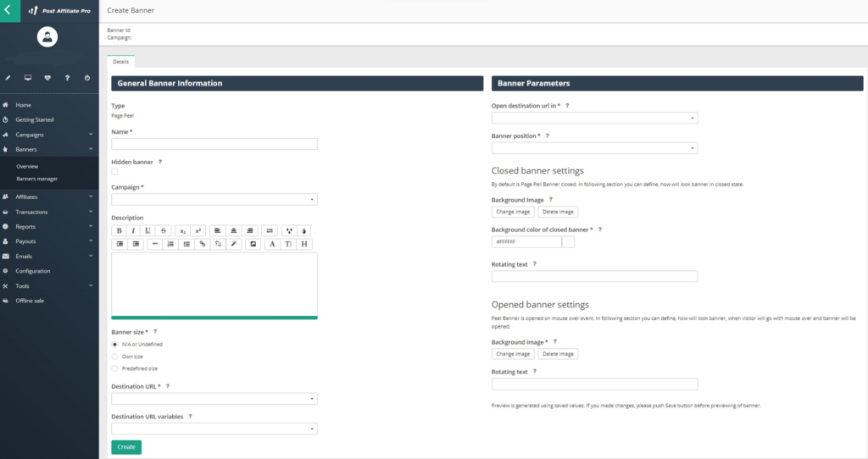This screenshot has width=868, height=459.
Task: Toggle bold formatting in the Description editor
Action: click(119, 230)
